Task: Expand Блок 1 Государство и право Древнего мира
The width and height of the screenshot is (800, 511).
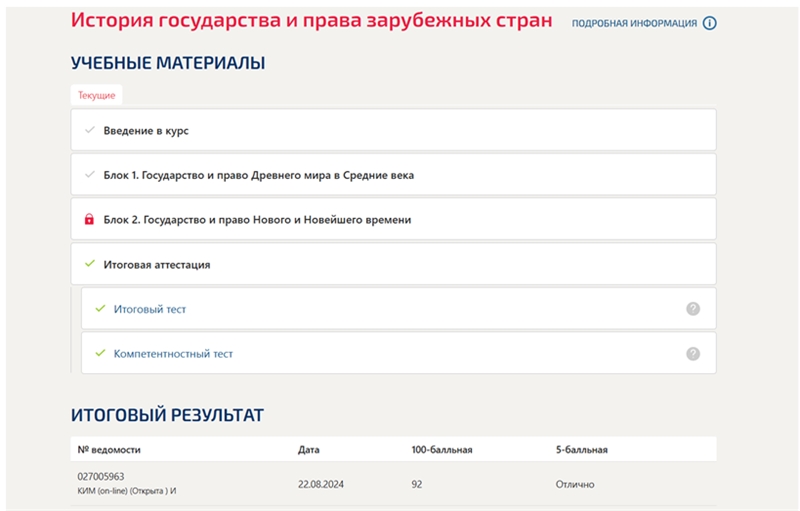Action: click(393, 174)
